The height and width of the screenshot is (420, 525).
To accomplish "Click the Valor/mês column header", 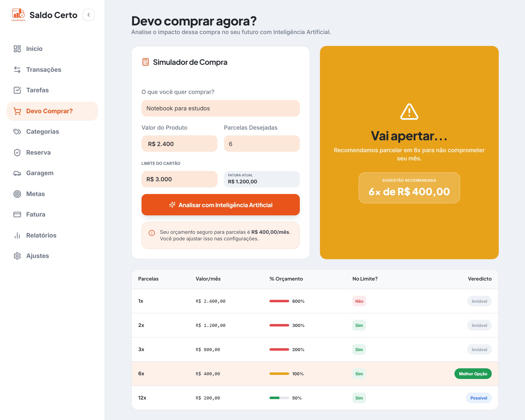I will 208,279.
